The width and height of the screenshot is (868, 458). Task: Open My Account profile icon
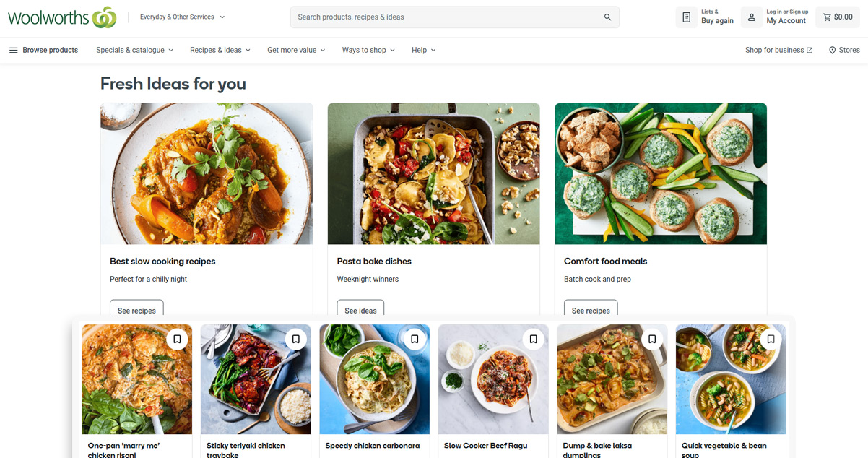tap(752, 17)
